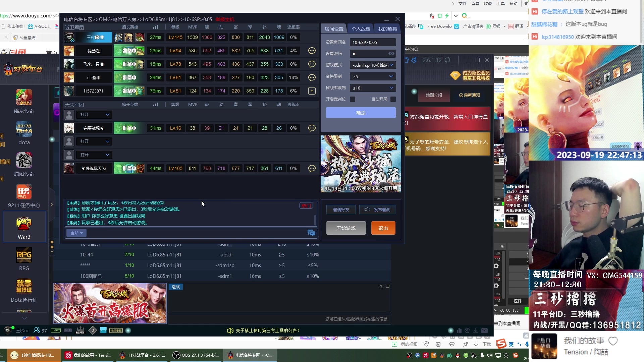
Task: Select room row ***** with -sdm1sp mode
Action: [222, 265]
